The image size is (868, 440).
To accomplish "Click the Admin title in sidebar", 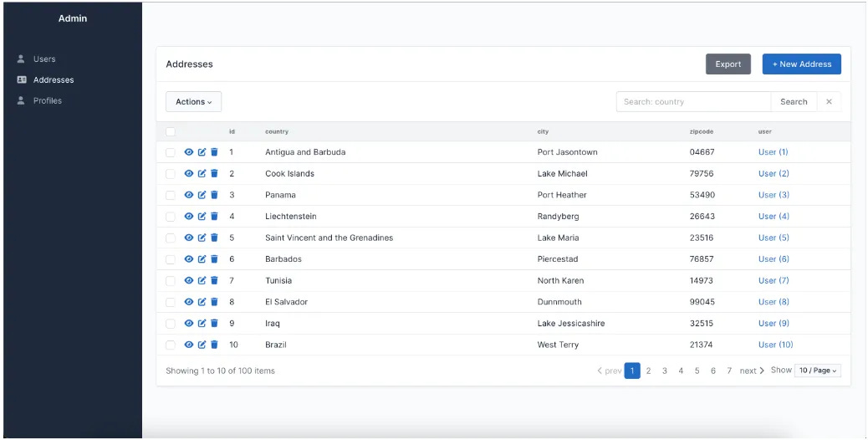I will click(73, 18).
